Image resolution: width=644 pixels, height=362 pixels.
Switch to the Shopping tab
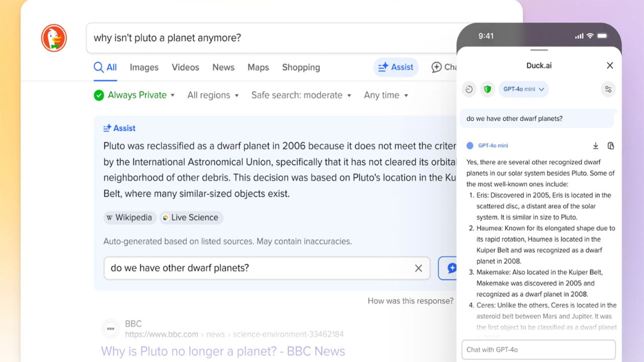(301, 67)
